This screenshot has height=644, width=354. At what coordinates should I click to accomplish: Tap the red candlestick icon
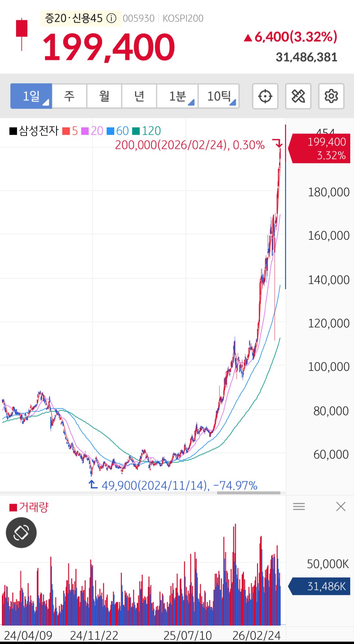click(22, 34)
